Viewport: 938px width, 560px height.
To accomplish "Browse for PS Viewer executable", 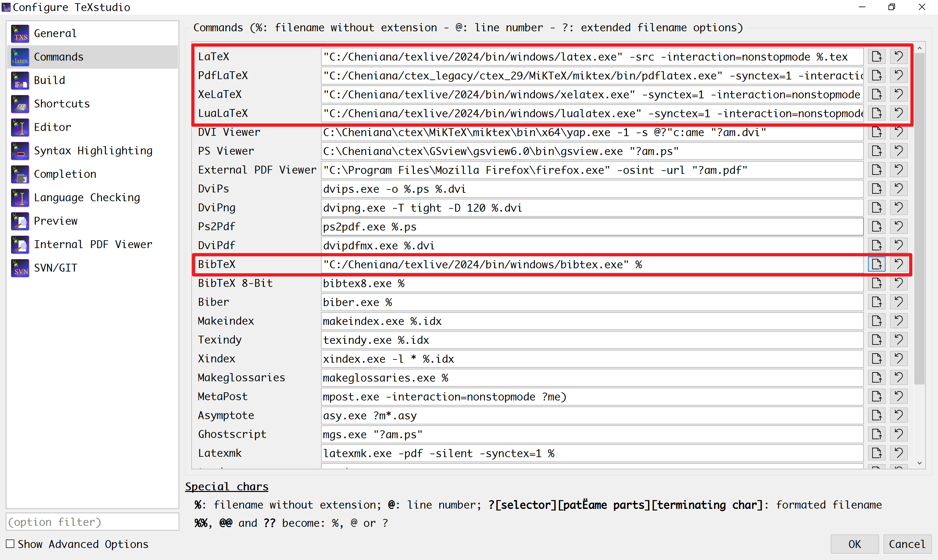I will click(x=876, y=151).
